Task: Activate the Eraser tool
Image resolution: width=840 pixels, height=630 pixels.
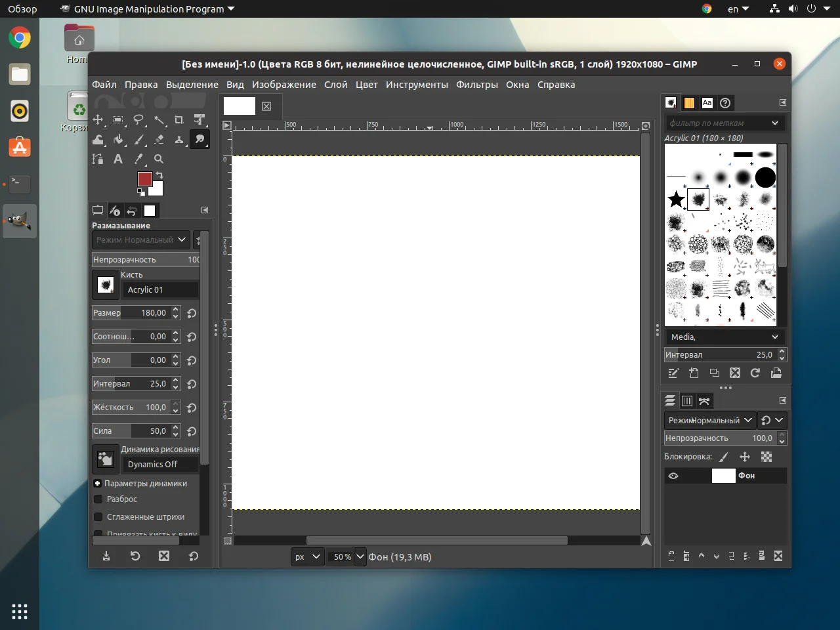Action: (159, 140)
